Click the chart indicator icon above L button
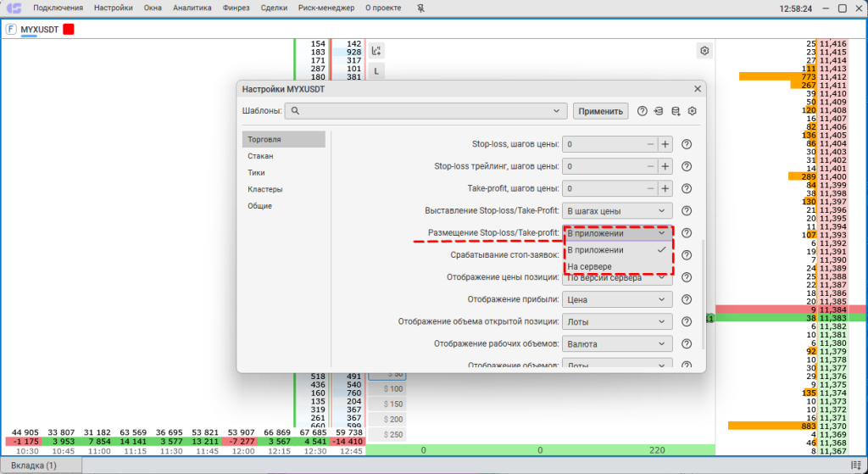The width and height of the screenshot is (868, 474). [x=376, y=50]
